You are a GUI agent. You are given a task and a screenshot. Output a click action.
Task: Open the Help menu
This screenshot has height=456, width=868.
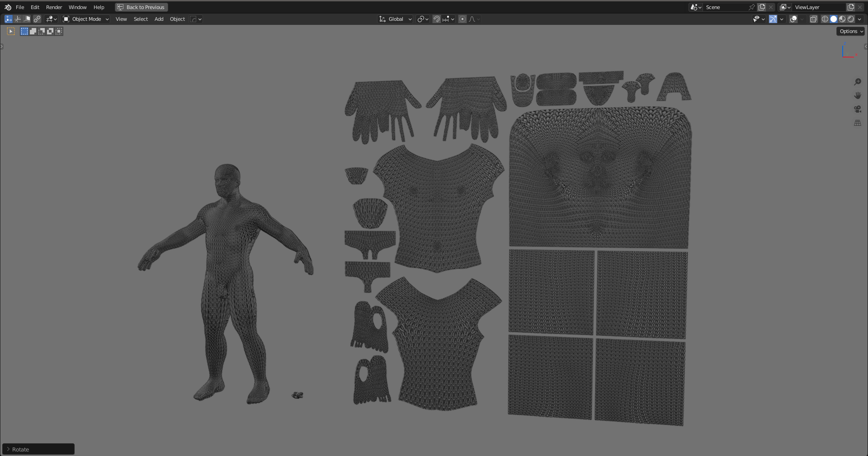[x=99, y=7]
